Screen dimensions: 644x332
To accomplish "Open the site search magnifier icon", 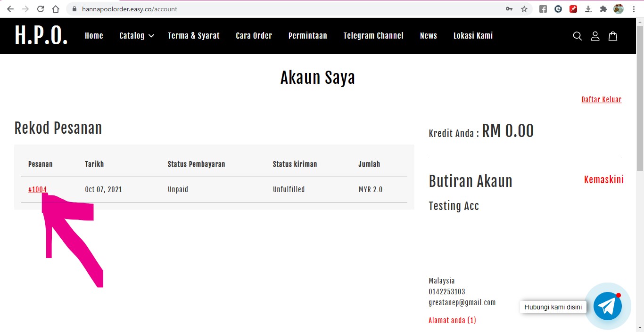I will pyautogui.click(x=577, y=36).
